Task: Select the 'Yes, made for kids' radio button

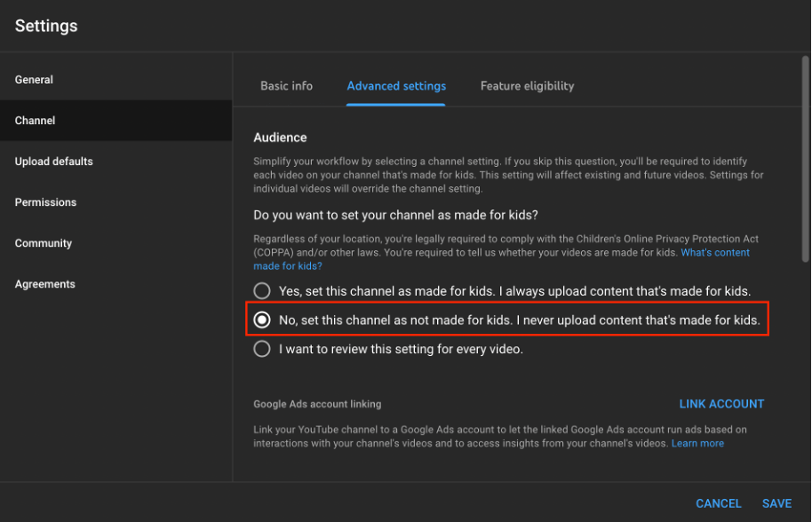Action: [x=261, y=291]
